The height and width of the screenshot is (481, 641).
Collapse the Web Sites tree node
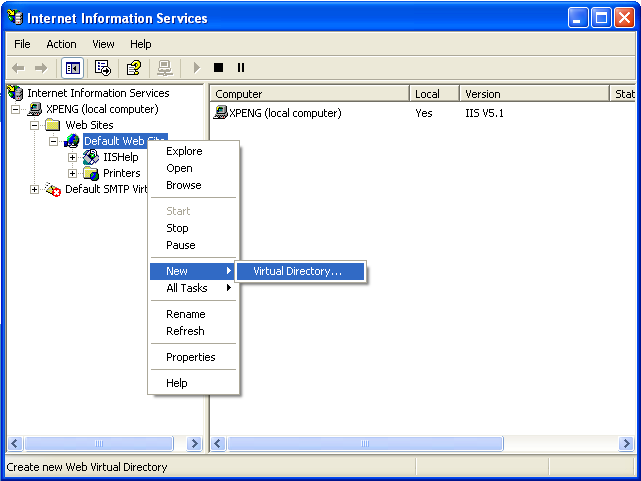pos(34,125)
